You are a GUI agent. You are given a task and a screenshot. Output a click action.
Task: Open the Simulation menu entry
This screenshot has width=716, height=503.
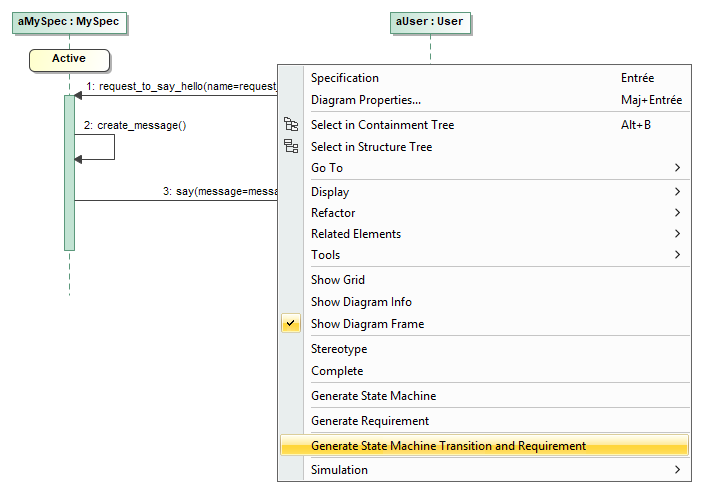point(484,470)
